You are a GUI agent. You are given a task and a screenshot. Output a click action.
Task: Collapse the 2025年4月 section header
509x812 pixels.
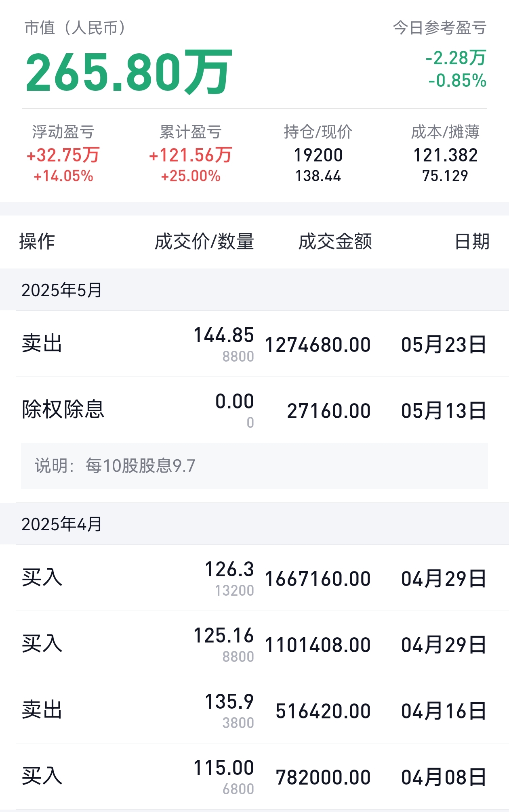coord(254,524)
